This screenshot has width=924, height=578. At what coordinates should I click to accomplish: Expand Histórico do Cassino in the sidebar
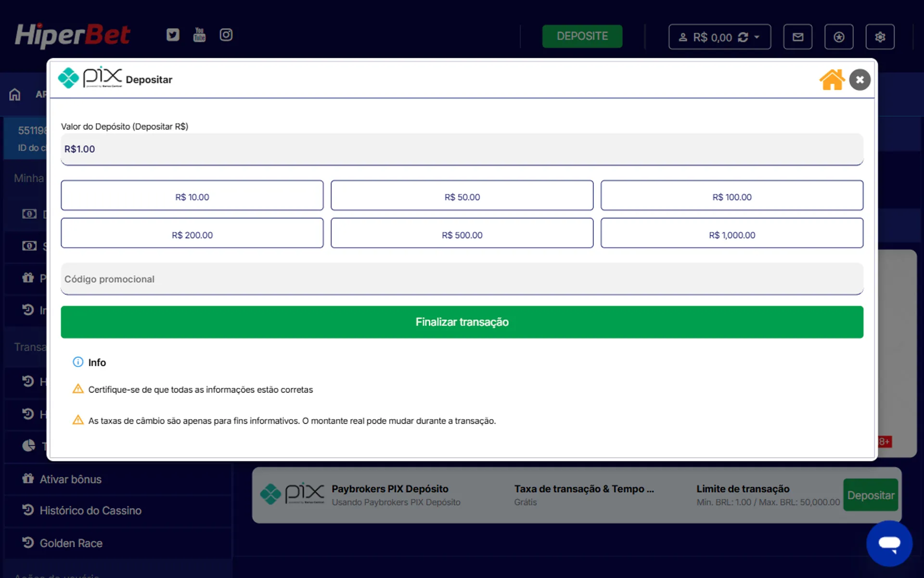coord(90,511)
